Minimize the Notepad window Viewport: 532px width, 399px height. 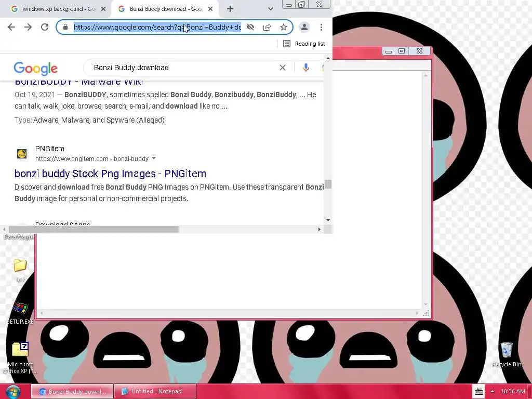389,51
